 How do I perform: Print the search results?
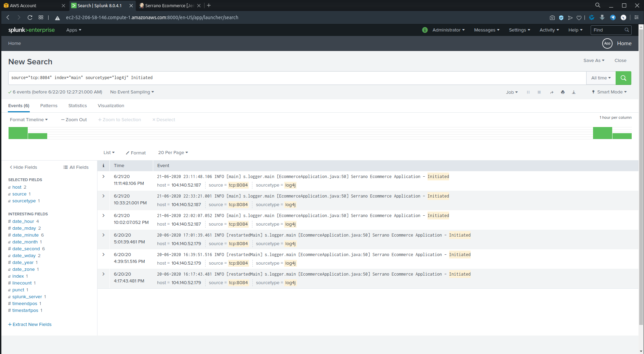563,92
